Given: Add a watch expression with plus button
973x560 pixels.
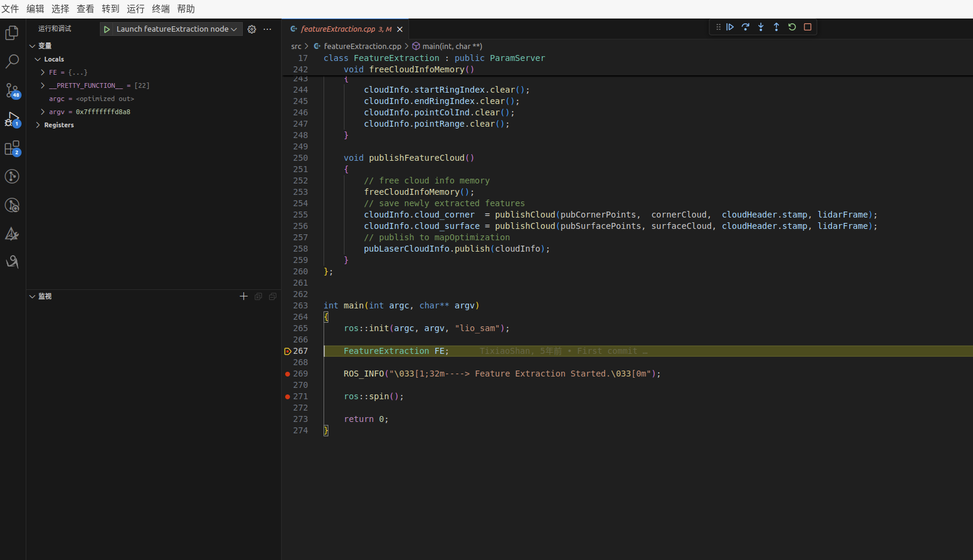Looking at the screenshot, I should [x=243, y=296].
